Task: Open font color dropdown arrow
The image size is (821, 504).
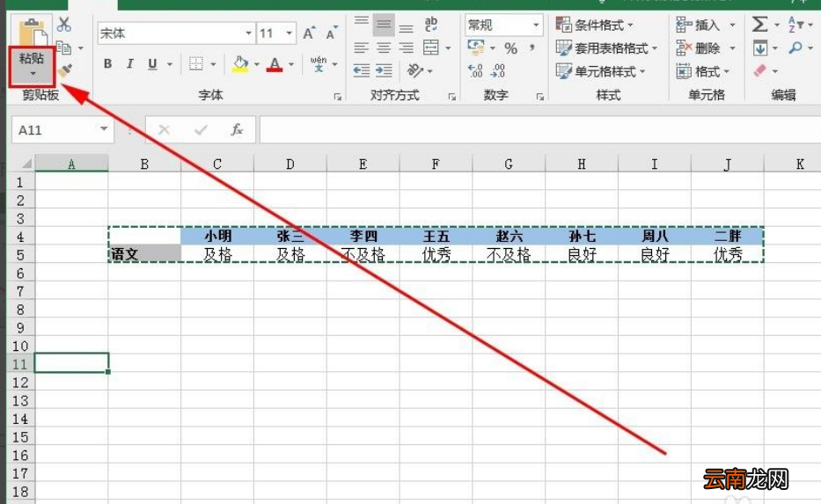Action: click(291, 64)
